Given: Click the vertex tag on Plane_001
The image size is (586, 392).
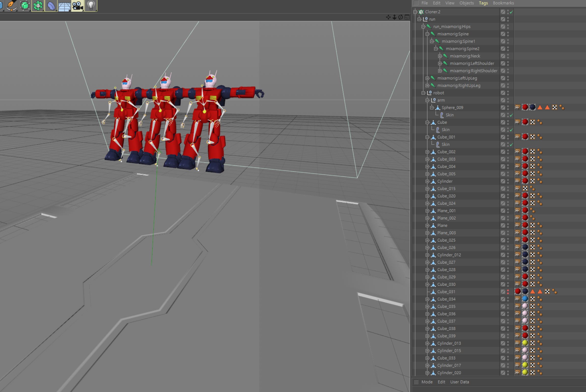Looking at the screenshot, I should pyautogui.click(x=532, y=211).
